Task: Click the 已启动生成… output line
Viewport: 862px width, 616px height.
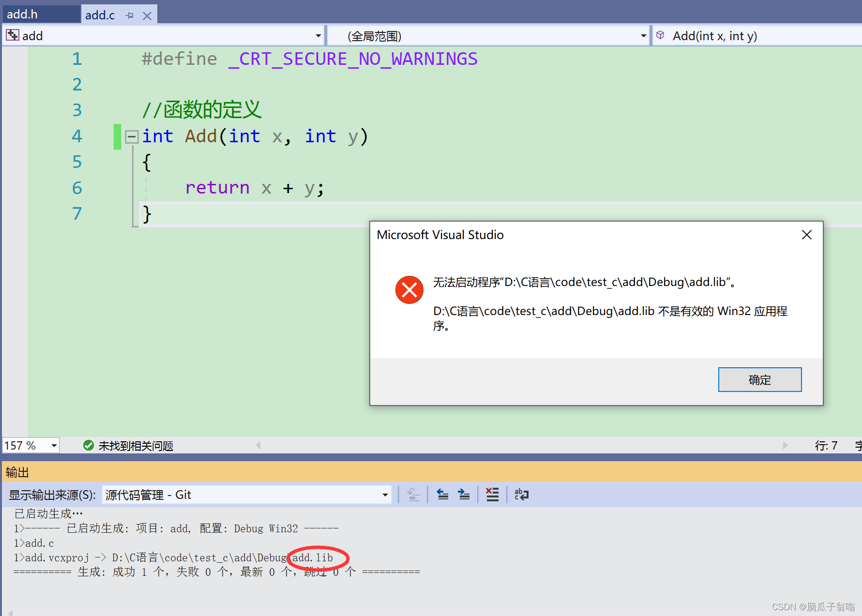Action: pos(49,513)
